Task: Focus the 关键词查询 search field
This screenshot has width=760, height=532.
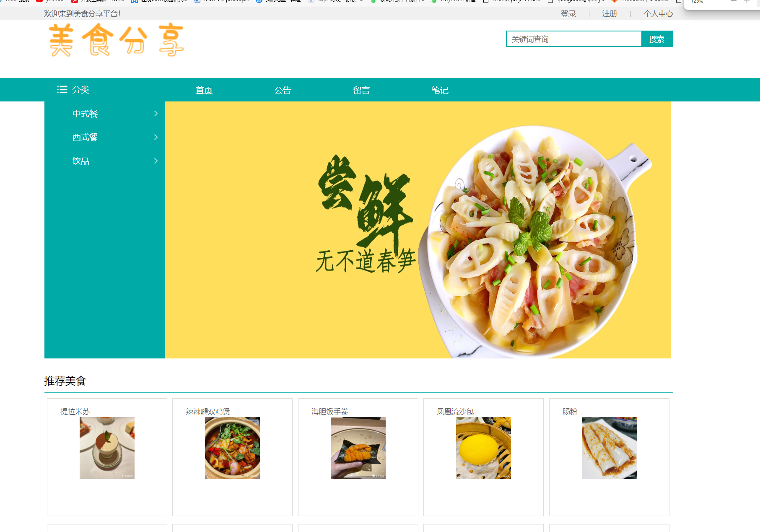Action: click(574, 39)
